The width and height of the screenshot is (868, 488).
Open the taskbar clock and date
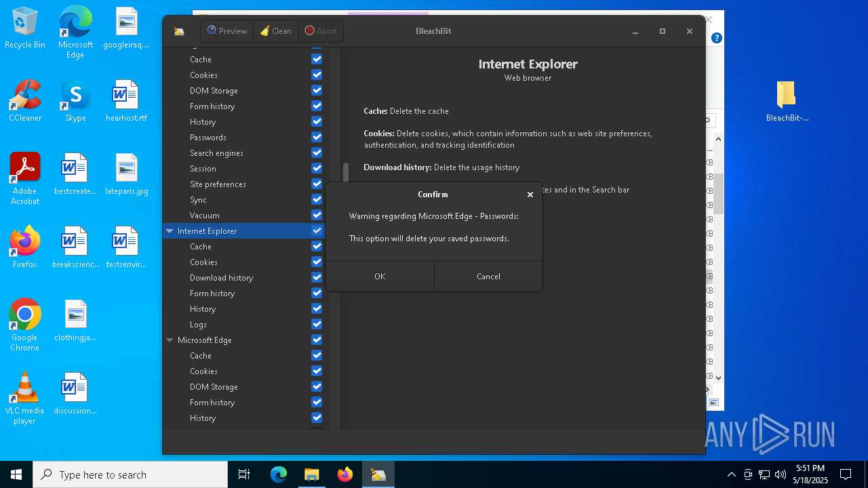(811, 474)
